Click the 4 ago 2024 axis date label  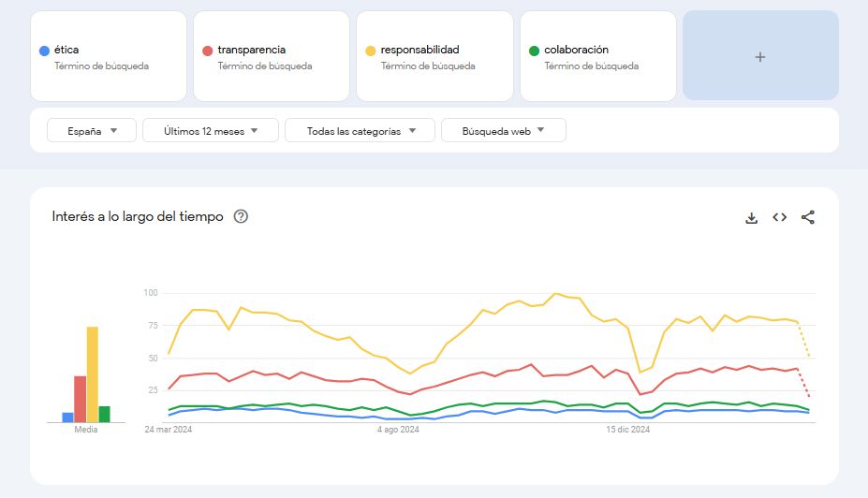(x=398, y=430)
